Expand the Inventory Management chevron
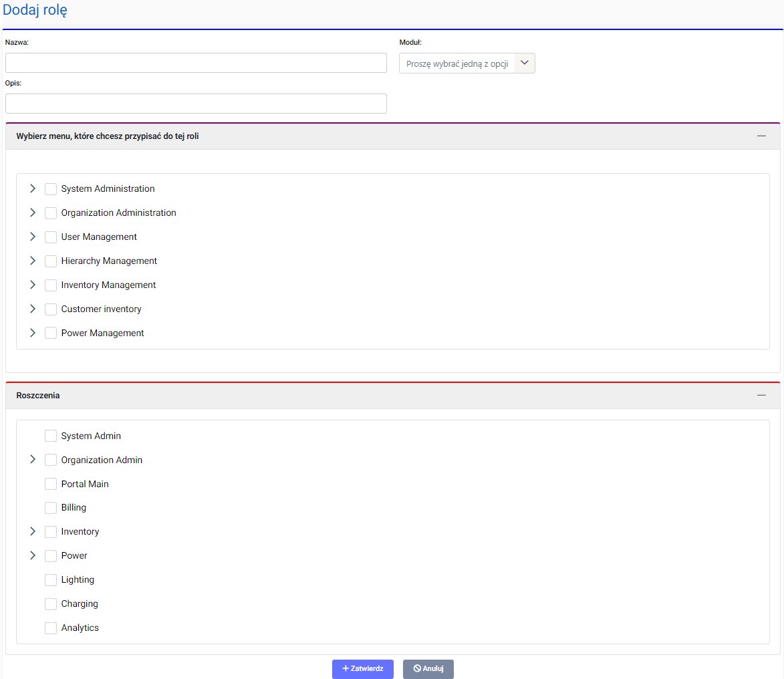 pos(33,285)
